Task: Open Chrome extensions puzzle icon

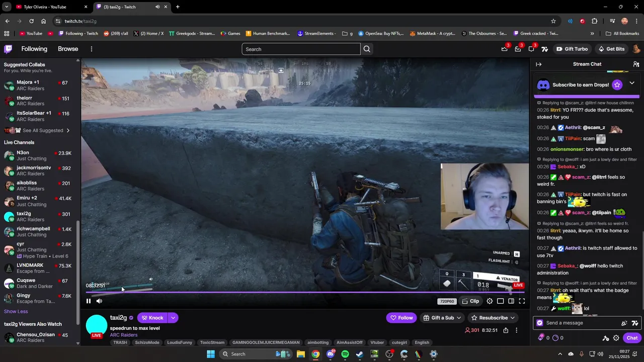Action: 595,21
